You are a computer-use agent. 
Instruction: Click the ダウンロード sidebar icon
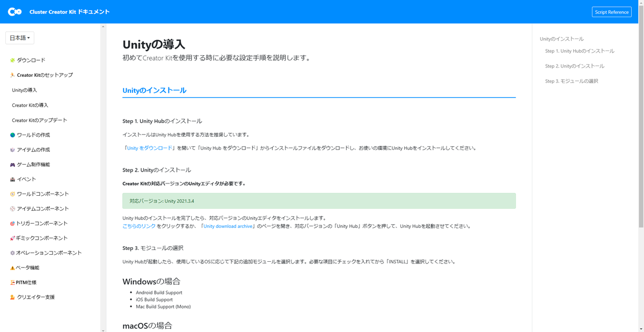coord(12,60)
